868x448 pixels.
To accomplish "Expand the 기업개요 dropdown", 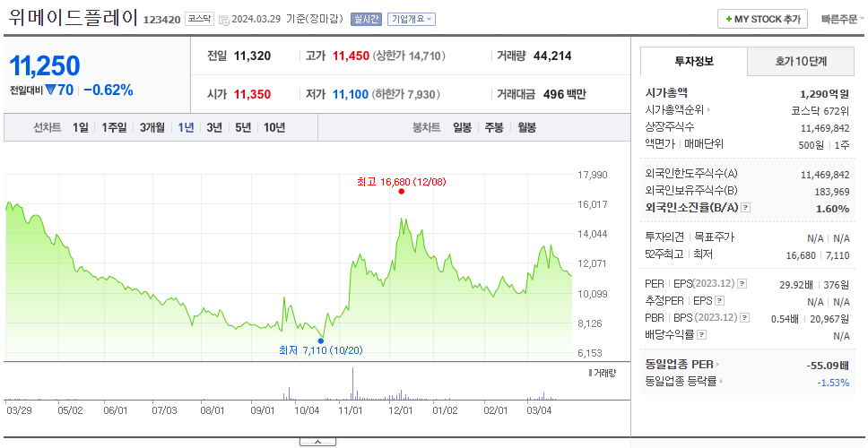I will pyautogui.click(x=412, y=19).
